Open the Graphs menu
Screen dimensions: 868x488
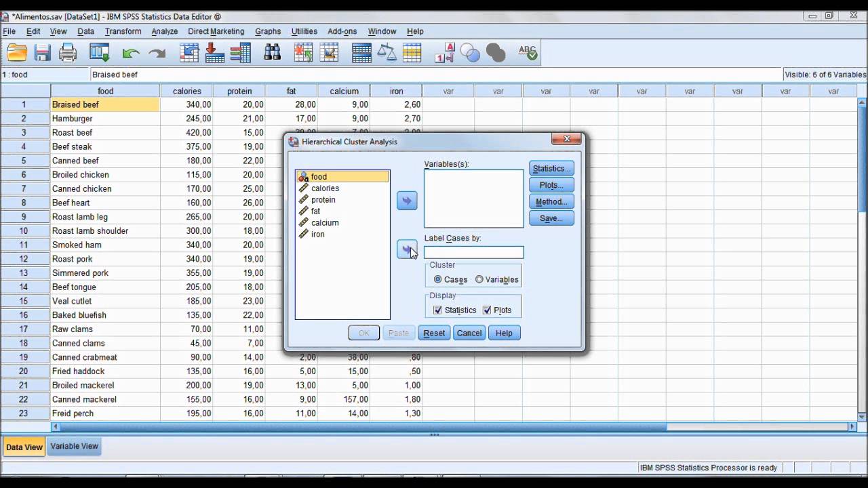(x=268, y=31)
